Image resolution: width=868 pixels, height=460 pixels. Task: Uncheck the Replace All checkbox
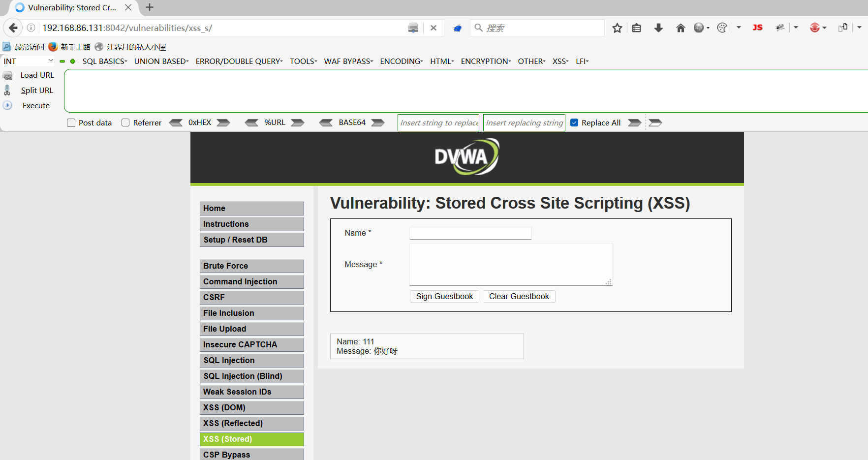[x=574, y=123]
